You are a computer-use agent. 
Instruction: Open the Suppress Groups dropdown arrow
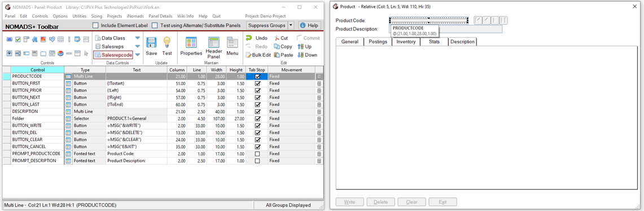pos(291,25)
